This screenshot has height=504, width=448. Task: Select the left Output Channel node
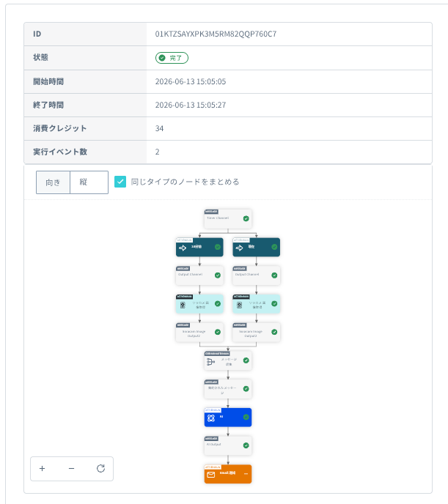point(199,275)
